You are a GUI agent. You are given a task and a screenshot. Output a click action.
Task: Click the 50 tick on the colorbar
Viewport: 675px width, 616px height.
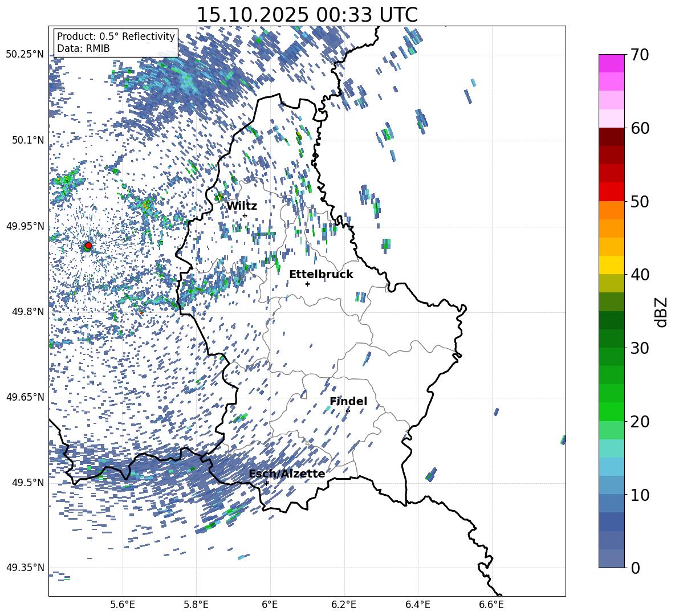click(640, 201)
